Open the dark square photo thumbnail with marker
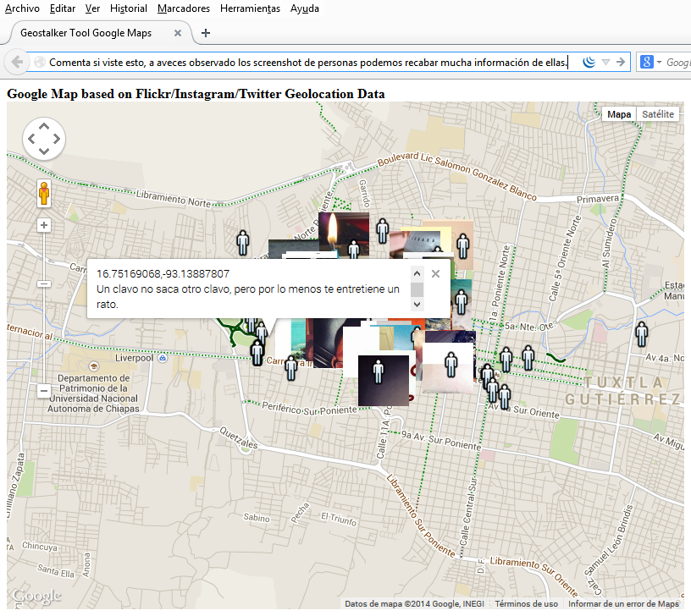Viewport: 691px width, 616px height. [384, 380]
